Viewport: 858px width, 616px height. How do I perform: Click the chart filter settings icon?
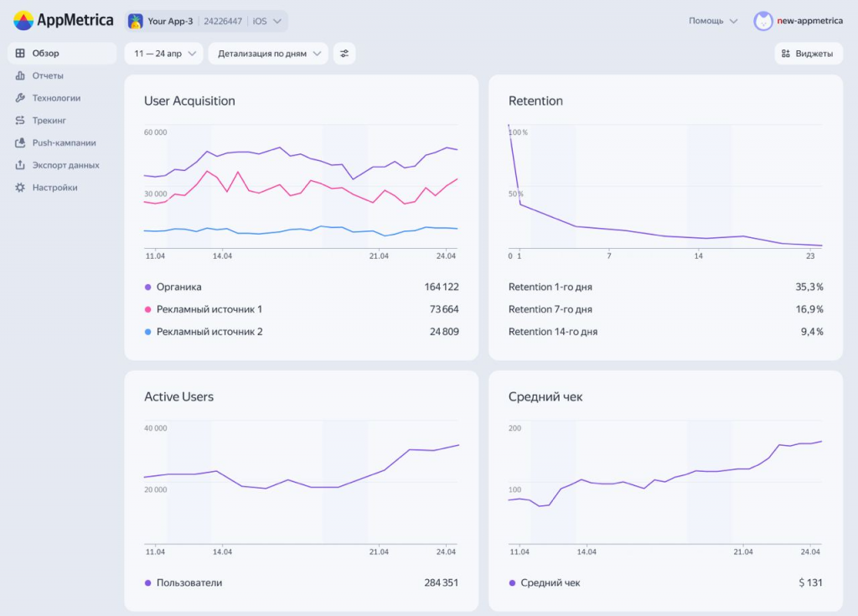click(344, 53)
